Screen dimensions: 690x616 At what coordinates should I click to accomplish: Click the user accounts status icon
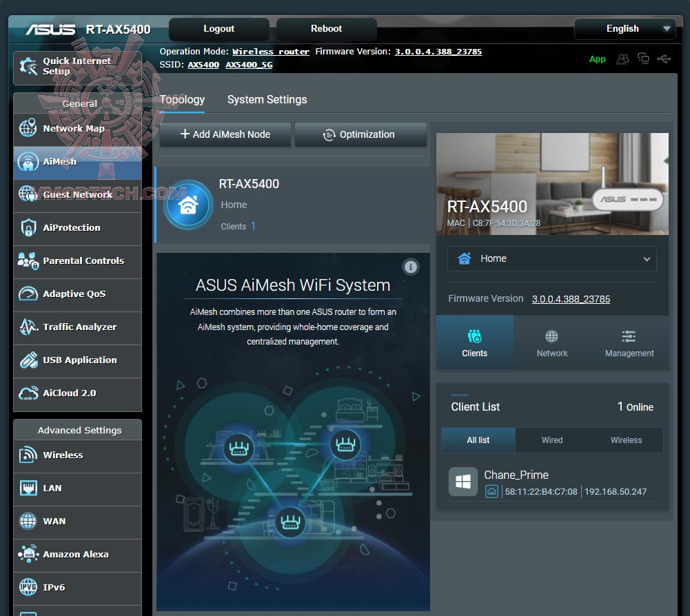tap(622, 59)
